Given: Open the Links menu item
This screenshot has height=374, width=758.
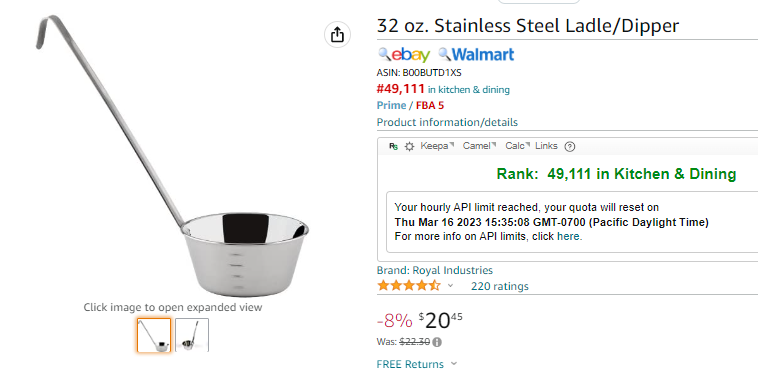Looking at the screenshot, I should pos(546,146).
